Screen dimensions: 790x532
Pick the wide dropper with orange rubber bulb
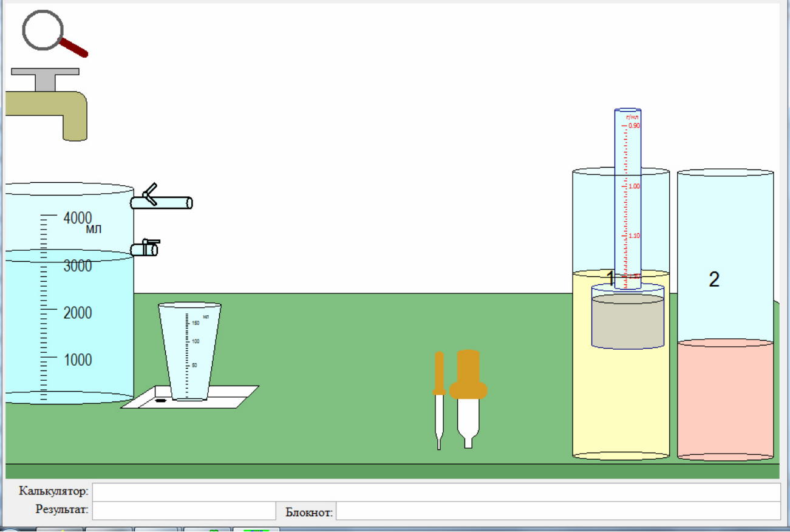point(468,398)
